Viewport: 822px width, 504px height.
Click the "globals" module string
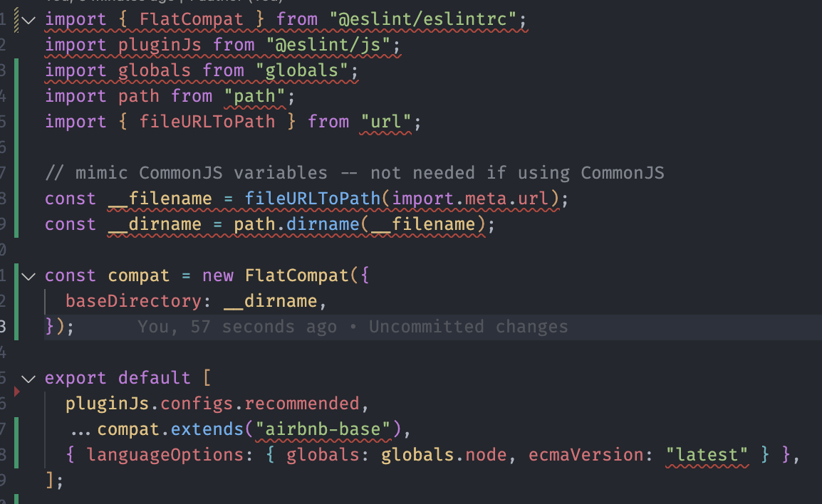pyautogui.click(x=301, y=70)
